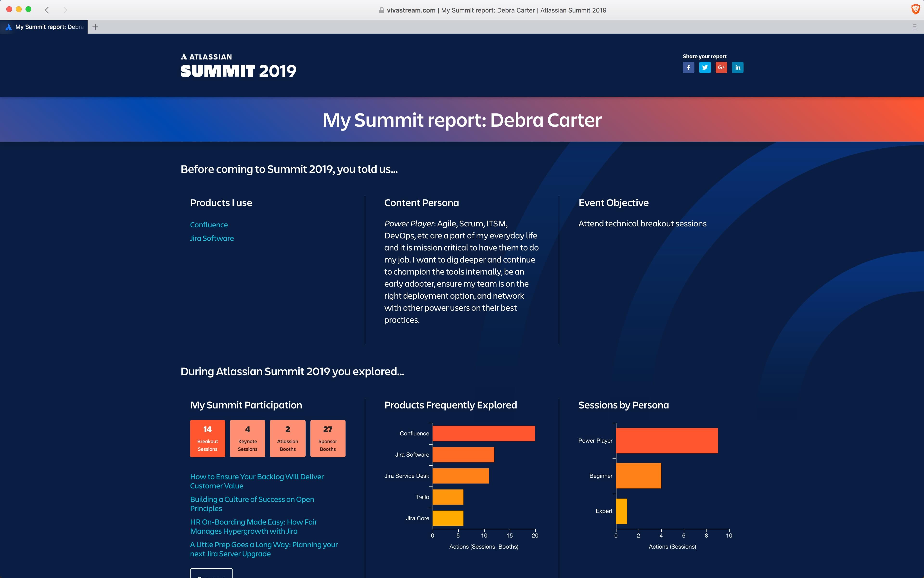Click the Power Player persona bar
Viewport: 924px width, 578px height.
667,440
